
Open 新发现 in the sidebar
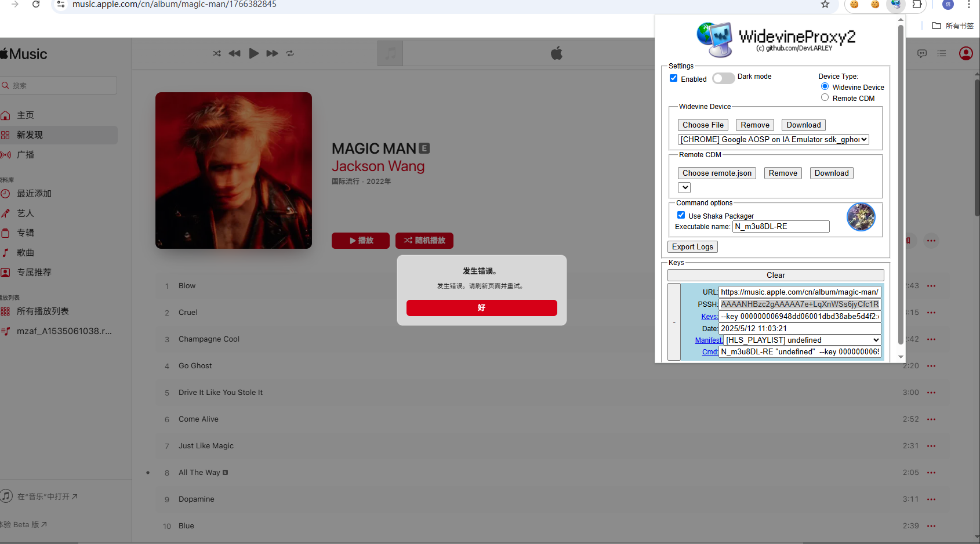point(30,135)
